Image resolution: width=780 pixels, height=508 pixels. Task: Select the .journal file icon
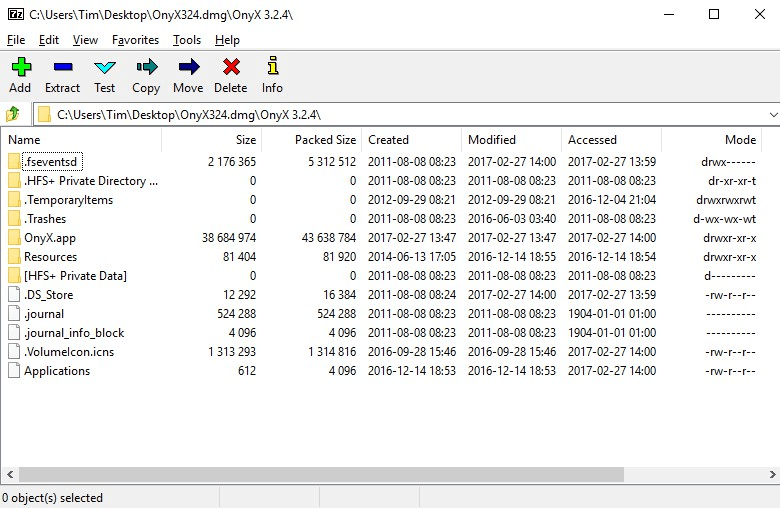click(x=14, y=313)
